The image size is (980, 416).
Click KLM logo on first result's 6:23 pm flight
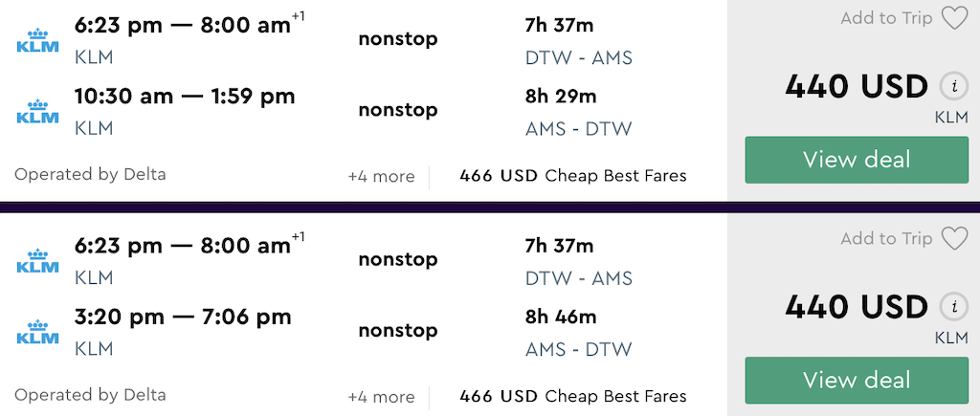point(37,41)
